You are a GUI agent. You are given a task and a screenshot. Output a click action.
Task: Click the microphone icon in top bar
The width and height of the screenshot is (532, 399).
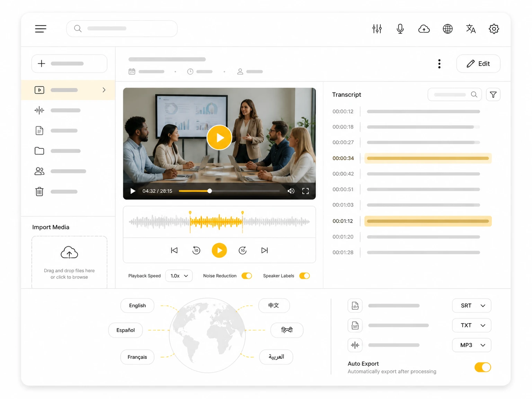400,29
